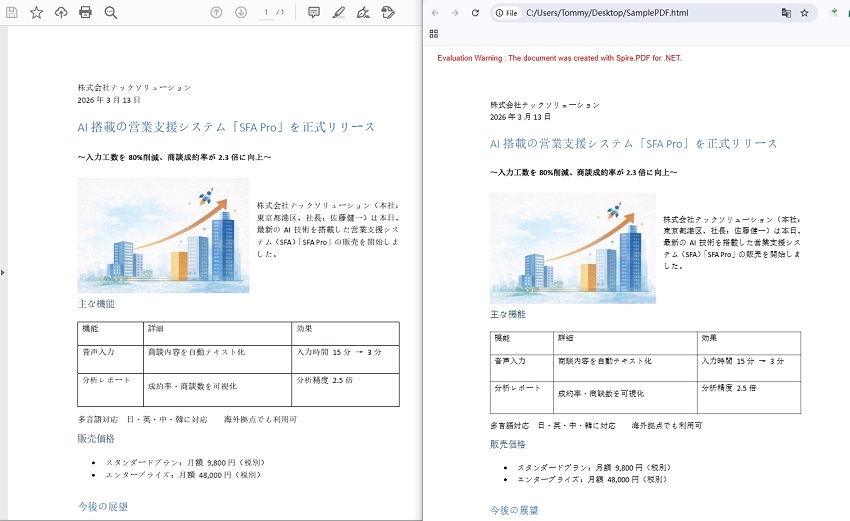Open the sign with pen tool
850x521 pixels.
tap(363, 12)
